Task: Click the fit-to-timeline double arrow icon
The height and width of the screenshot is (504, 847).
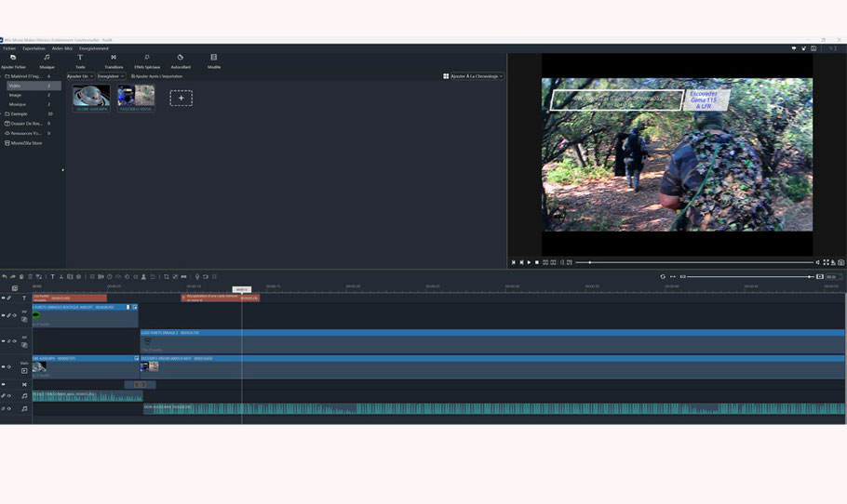Action: coord(673,277)
